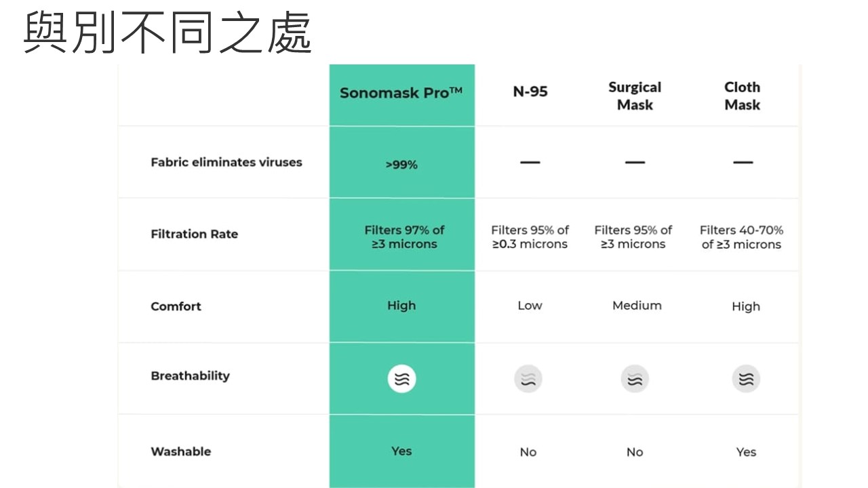
Task: Select the Sonomask Pro column header
Action: 401,94
